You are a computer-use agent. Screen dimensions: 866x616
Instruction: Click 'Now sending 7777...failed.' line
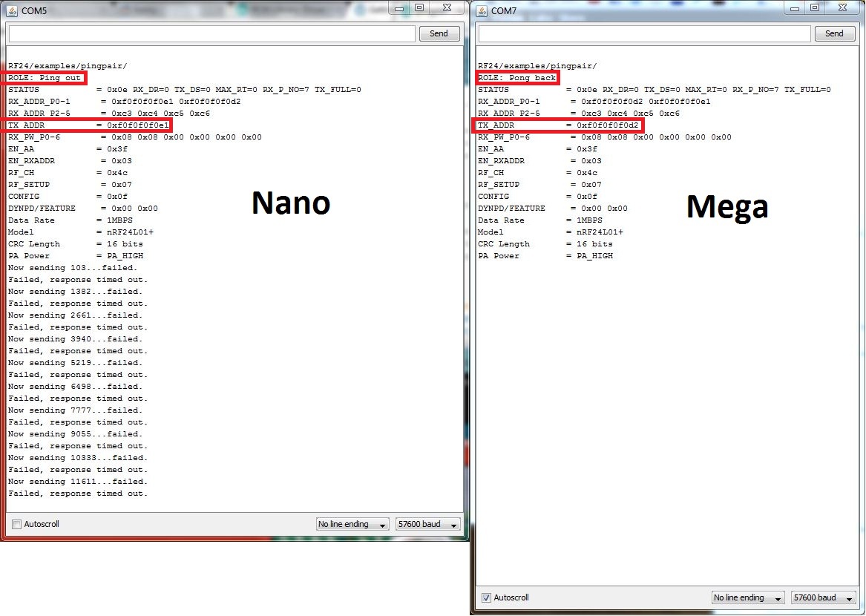pyautogui.click(x=75, y=410)
